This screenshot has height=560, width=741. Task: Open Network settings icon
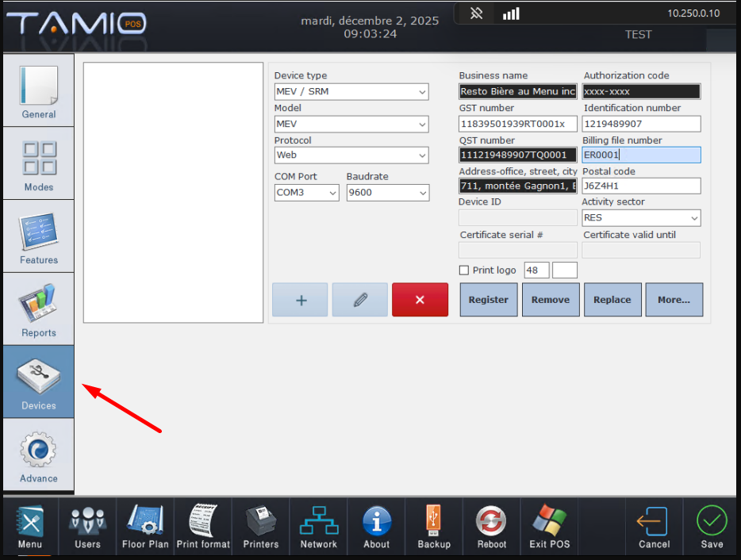coord(318,527)
